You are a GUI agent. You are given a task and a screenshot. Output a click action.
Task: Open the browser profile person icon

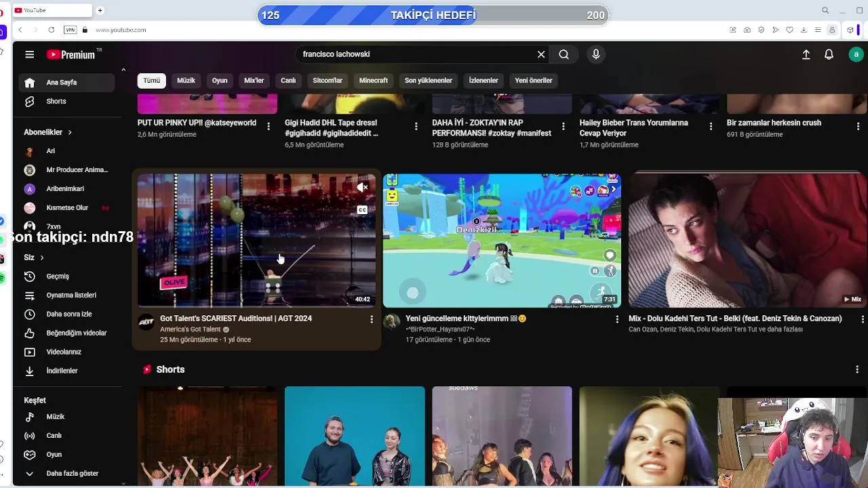coord(832,30)
